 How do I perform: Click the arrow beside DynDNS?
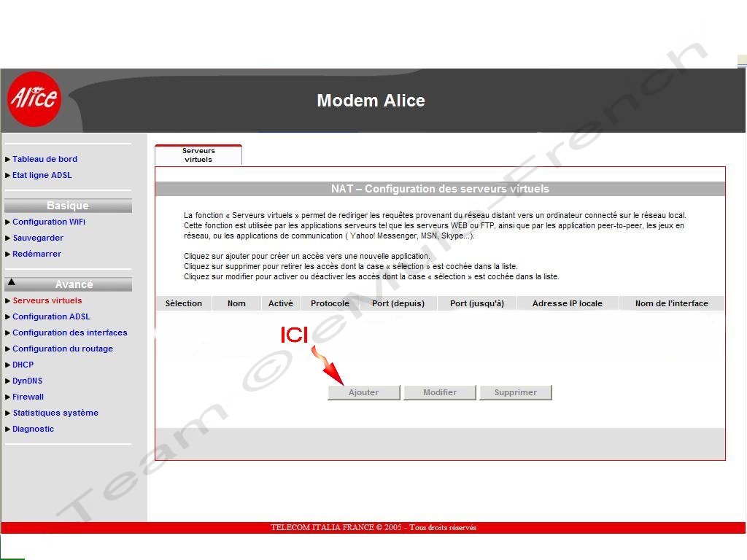click(7, 381)
